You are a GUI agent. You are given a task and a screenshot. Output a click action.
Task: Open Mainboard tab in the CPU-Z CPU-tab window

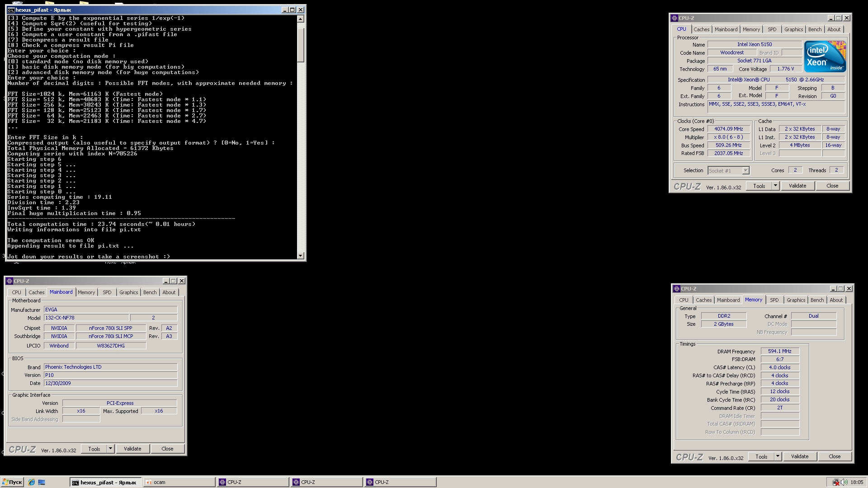(726, 29)
